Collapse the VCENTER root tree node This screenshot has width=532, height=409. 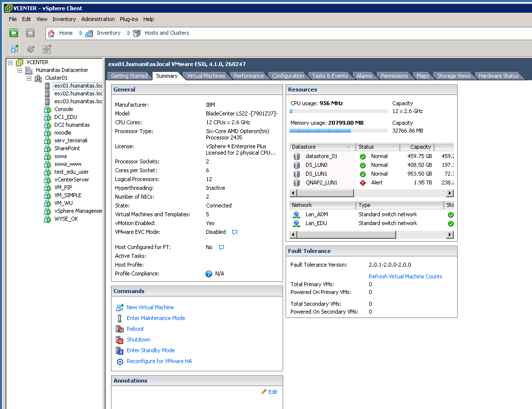11,63
